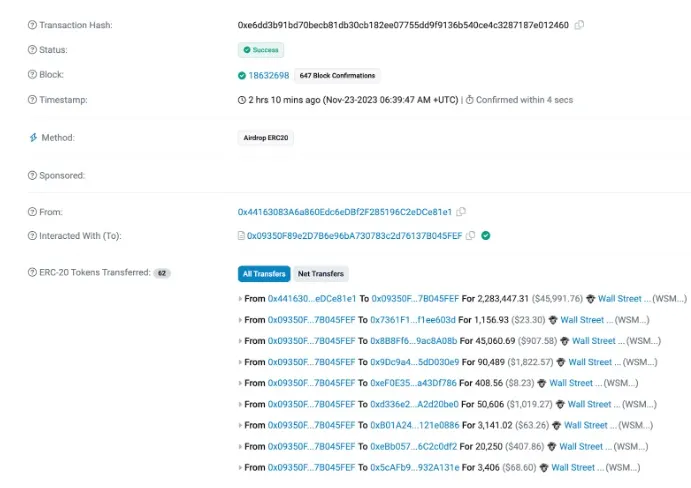This screenshot has height=488, width=691.
Task: Click the lightning icon beside Method
Action: [32, 138]
